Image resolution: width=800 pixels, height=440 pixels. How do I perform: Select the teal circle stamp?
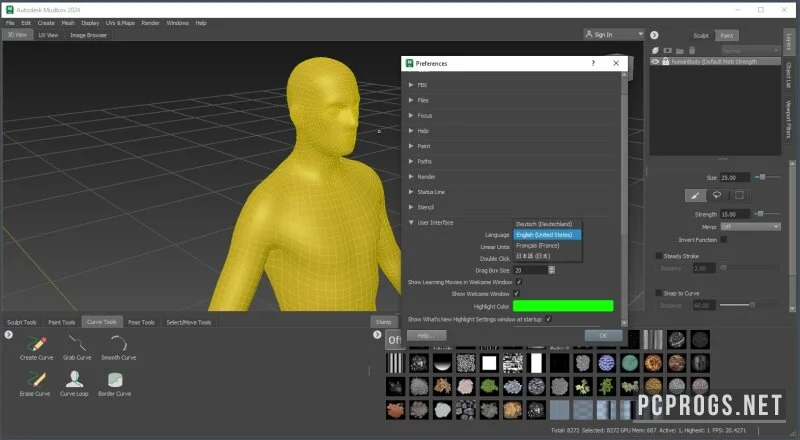[x=630, y=363]
